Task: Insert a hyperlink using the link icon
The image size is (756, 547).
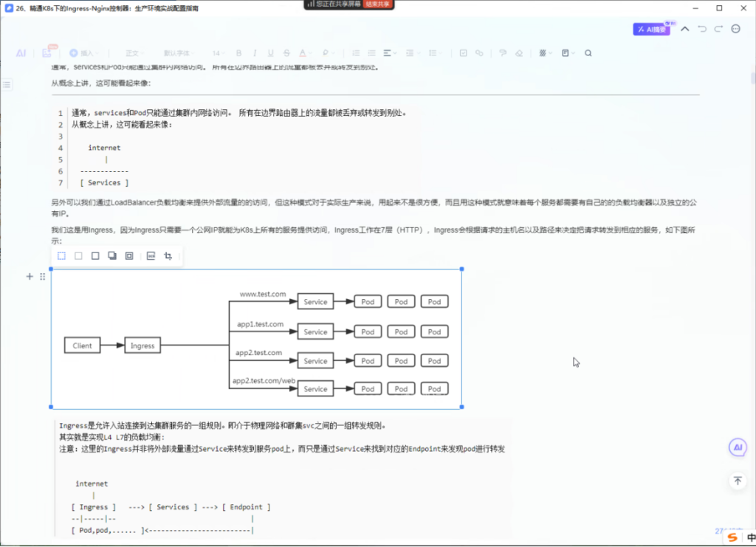Action: tap(480, 53)
